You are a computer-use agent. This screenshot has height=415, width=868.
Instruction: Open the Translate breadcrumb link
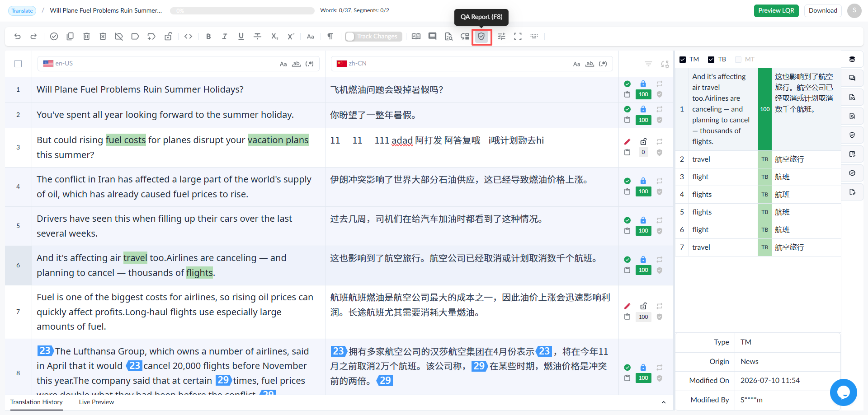[22, 11]
